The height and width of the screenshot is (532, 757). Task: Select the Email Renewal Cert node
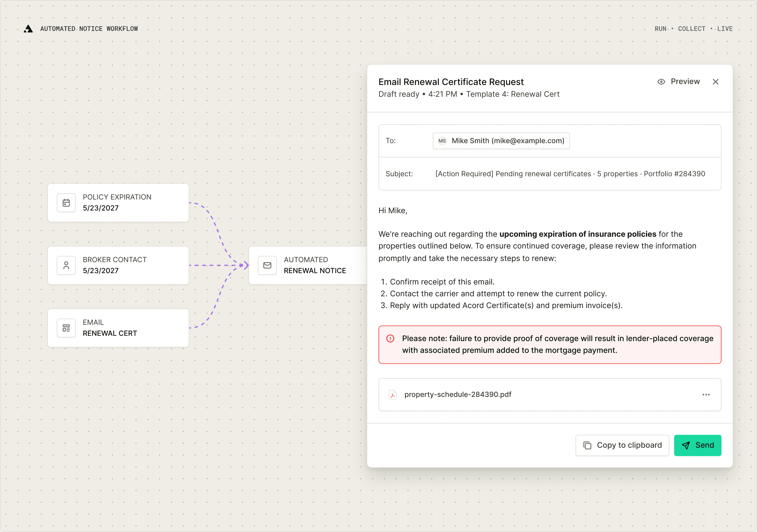[x=118, y=328]
